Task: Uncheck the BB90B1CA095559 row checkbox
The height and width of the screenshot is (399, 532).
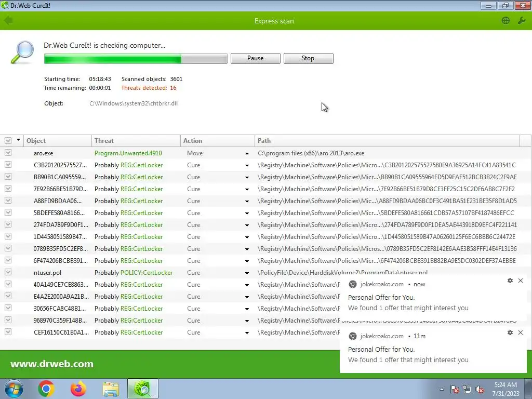Action: click(x=8, y=177)
